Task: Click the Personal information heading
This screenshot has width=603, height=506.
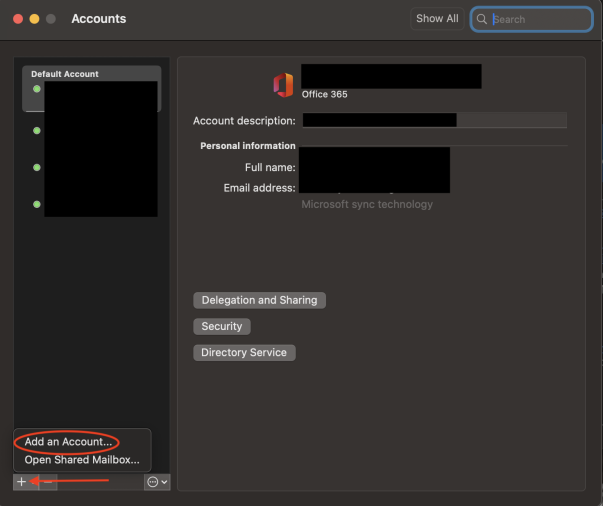Action: tap(248, 146)
